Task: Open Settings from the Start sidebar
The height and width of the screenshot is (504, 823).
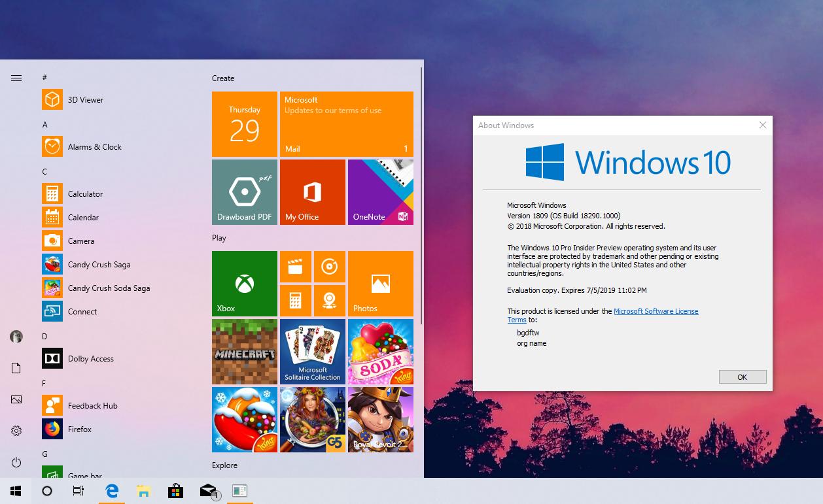Action: (16, 431)
